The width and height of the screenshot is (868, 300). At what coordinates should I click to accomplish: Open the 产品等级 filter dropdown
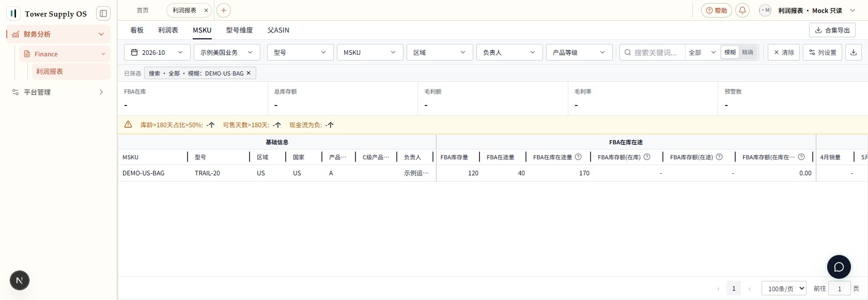[x=579, y=52]
